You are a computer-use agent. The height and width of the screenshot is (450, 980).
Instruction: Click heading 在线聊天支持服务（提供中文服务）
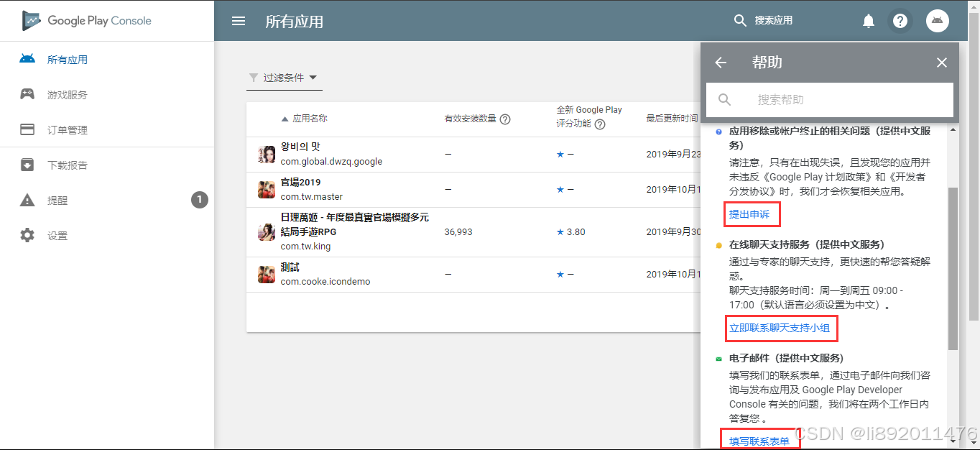click(x=807, y=244)
